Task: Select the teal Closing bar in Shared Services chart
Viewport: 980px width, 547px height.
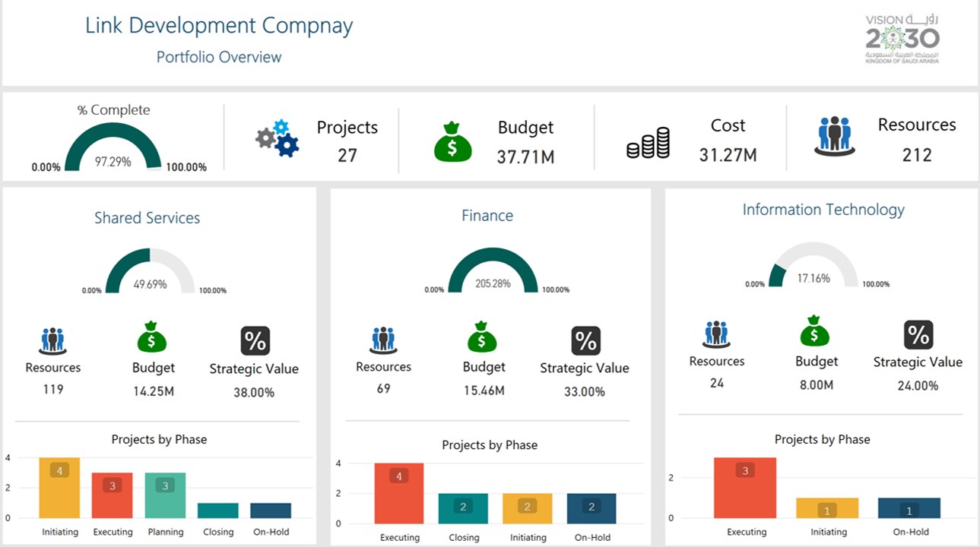Action: pos(218,511)
